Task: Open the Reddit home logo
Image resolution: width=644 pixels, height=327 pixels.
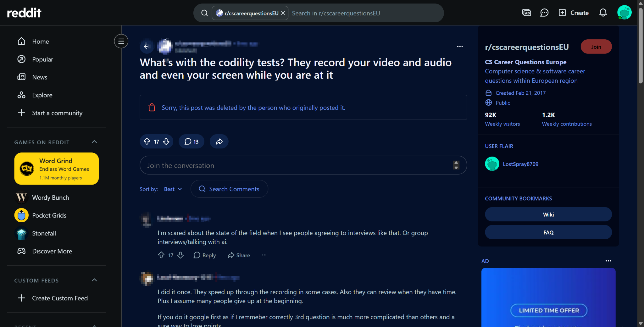Action: coord(24,13)
